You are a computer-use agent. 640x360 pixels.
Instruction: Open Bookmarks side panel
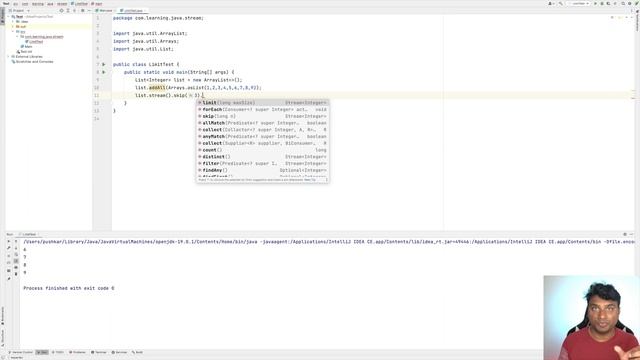[2, 316]
